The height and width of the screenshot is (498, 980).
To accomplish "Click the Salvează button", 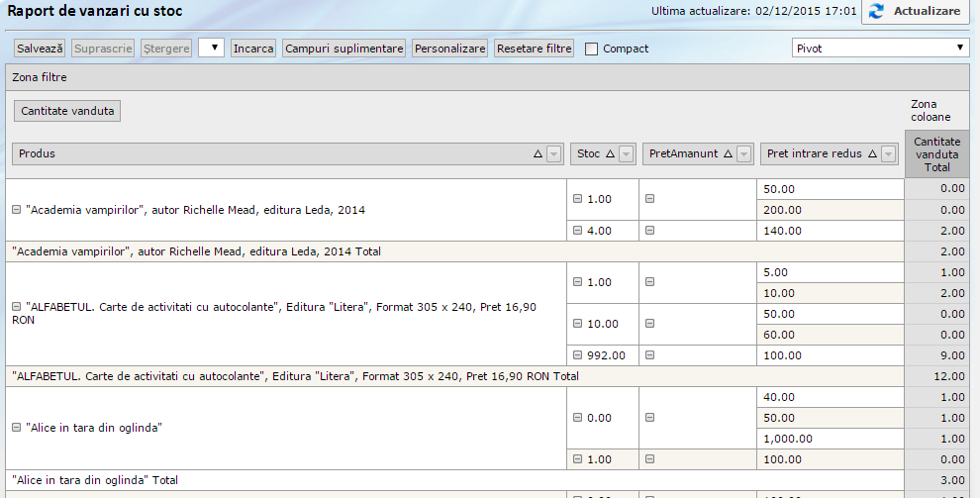I will (x=41, y=48).
